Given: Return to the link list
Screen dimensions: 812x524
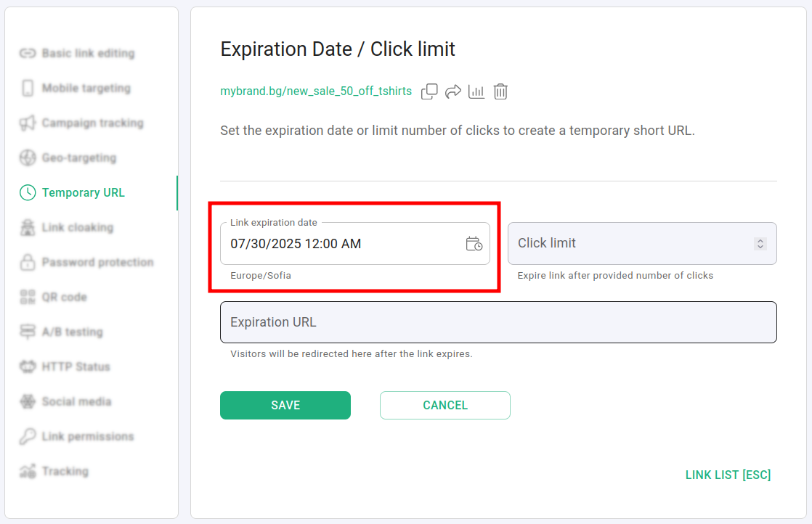Looking at the screenshot, I should pos(728,475).
